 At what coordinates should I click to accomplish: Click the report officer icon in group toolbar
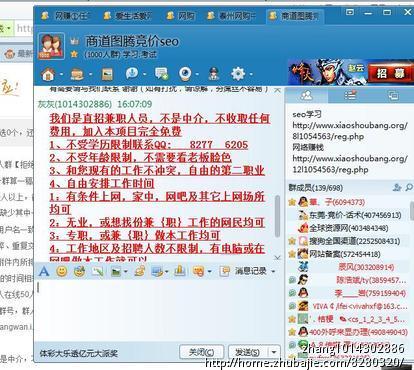[x=214, y=74]
